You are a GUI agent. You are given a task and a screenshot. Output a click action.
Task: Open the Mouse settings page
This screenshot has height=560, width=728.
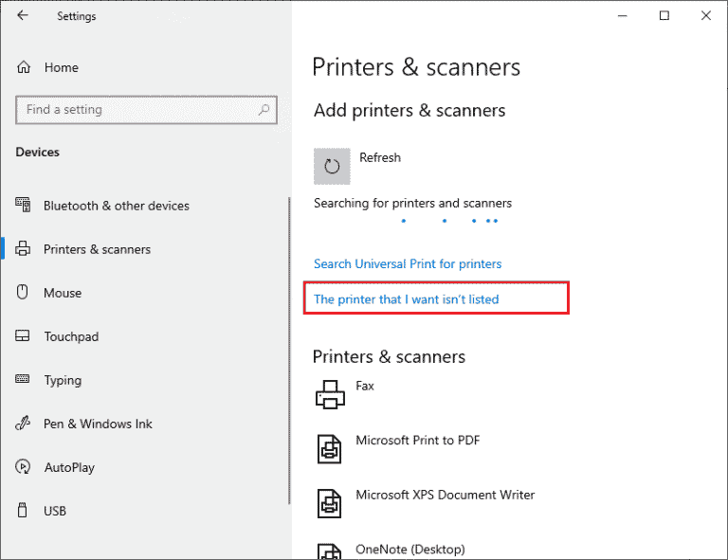[x=63, y=293]
